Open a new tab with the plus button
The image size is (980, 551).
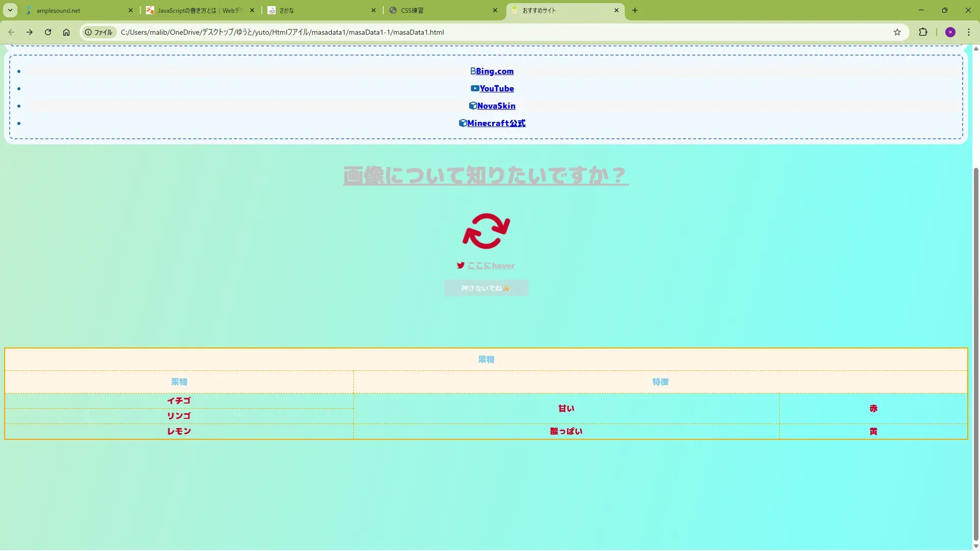(x=634, y=10)
